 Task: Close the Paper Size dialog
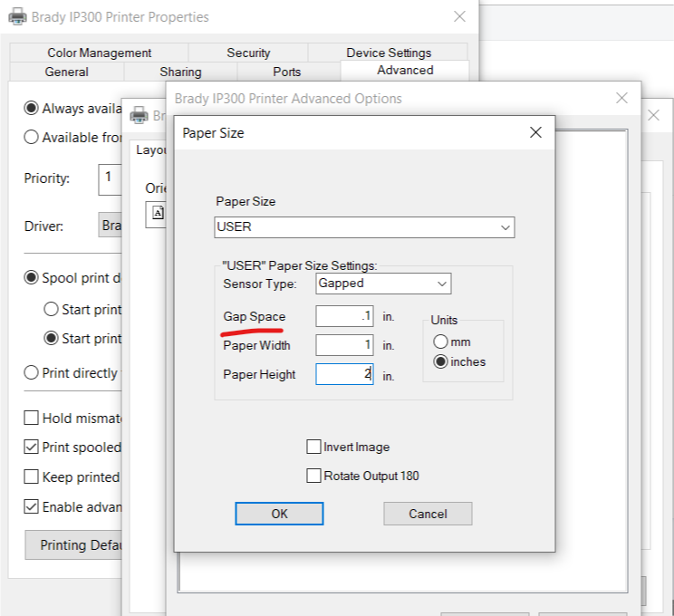tap(535, 132)
